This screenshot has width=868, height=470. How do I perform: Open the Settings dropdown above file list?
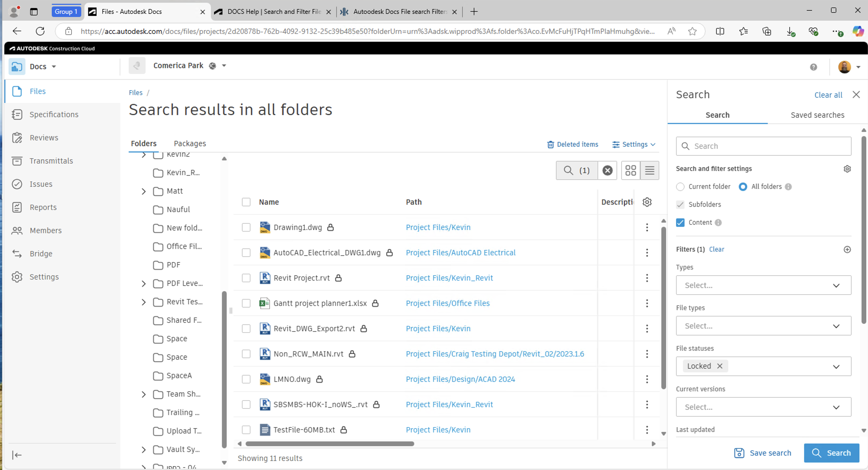633,144
